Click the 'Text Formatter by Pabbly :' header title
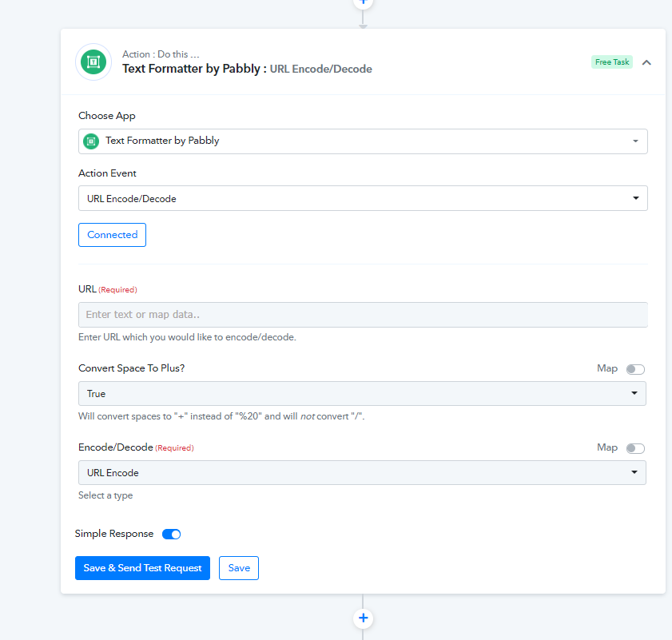The image size is (672, 640). (195, 69)
